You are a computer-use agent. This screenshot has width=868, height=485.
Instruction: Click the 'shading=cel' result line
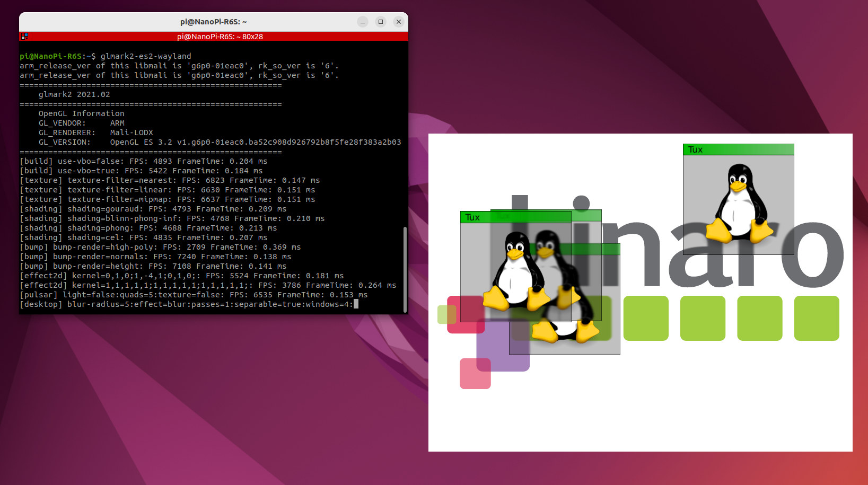(x=144, y=237)
